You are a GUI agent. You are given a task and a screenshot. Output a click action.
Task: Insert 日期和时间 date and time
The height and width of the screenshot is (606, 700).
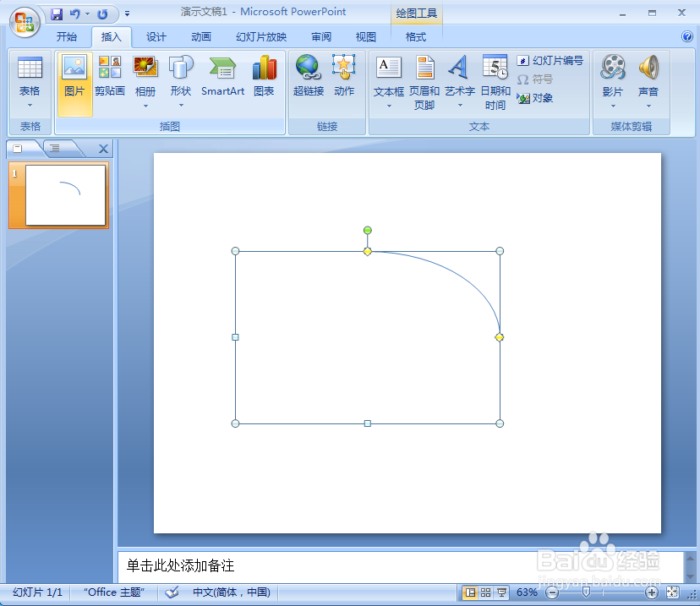click(x=495, y=83)
